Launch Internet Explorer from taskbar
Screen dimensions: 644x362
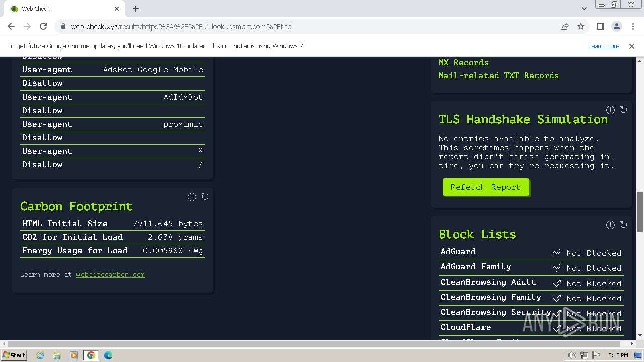[x=40, y=355]
